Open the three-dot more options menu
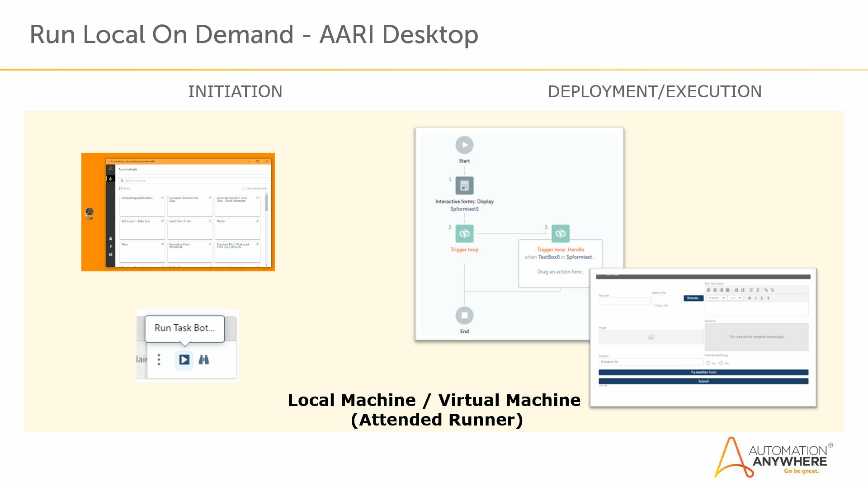This screenshot has height=487, width=868. coord(159,360)
